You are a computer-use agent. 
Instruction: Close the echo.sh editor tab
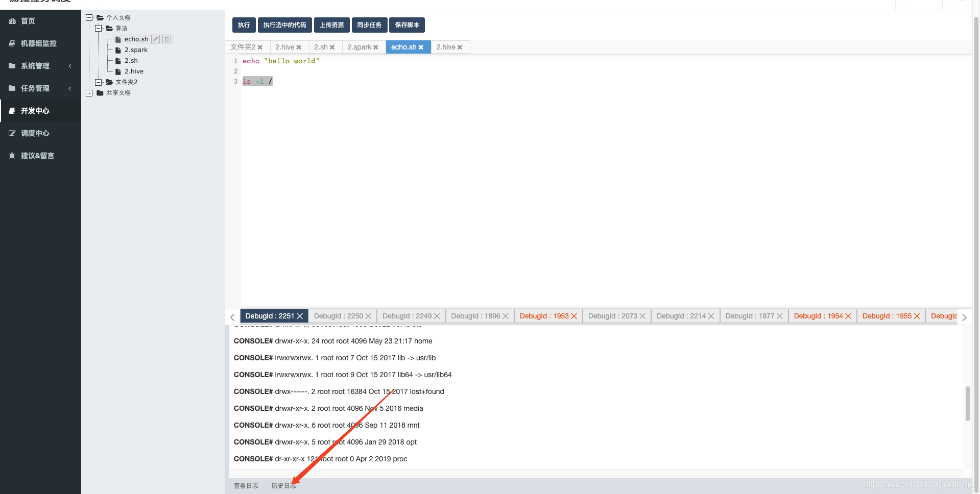(421, 47)
